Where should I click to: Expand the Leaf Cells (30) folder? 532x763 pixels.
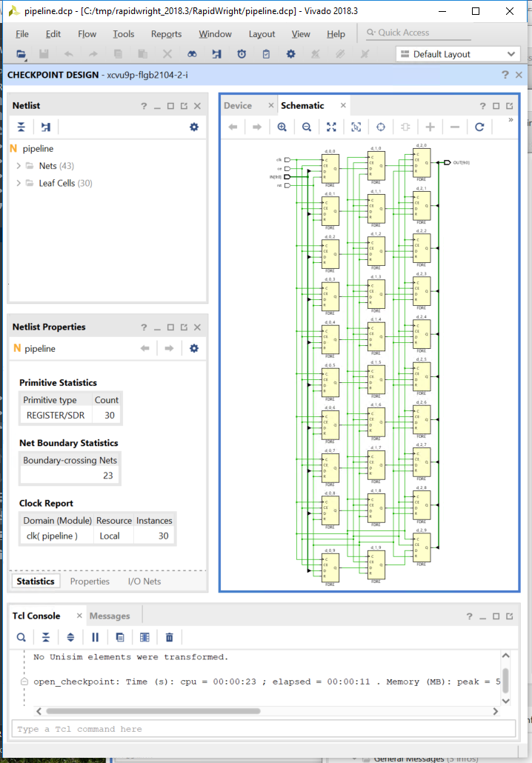click(19, 183)
